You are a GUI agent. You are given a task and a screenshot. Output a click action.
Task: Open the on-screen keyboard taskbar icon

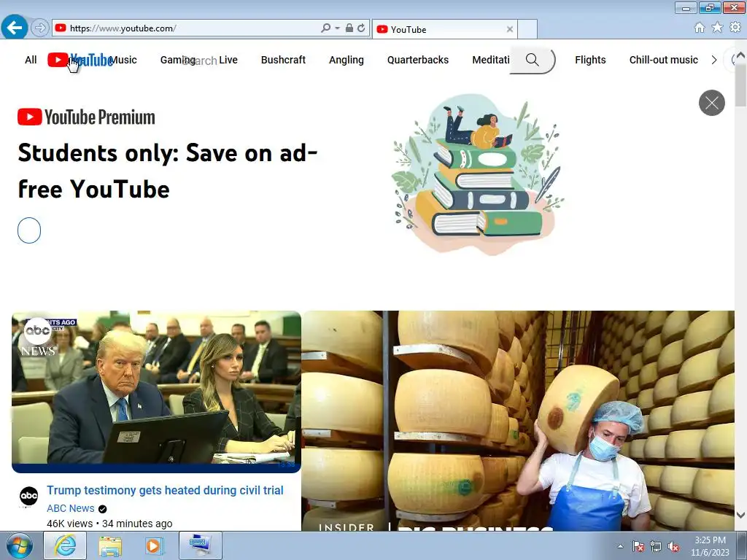pos(201,545)
